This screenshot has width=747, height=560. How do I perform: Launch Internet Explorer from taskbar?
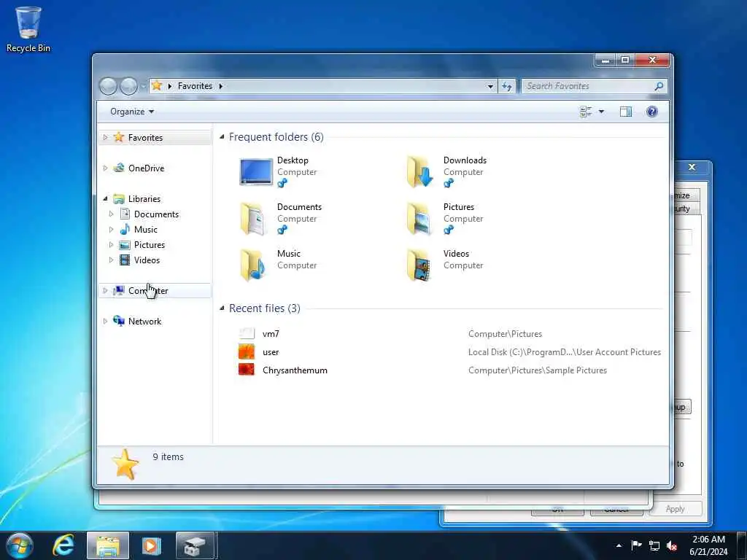[63, 545]
